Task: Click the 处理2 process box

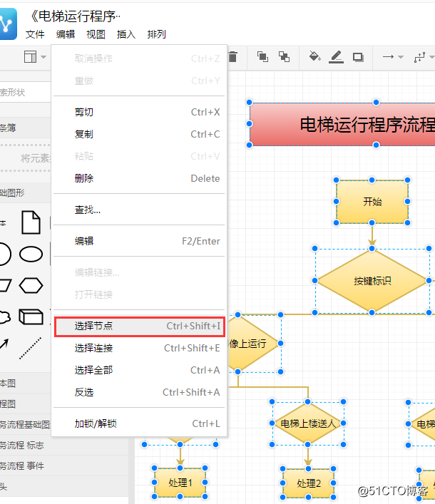Action: pyautogui.click(x=308, y=483)
